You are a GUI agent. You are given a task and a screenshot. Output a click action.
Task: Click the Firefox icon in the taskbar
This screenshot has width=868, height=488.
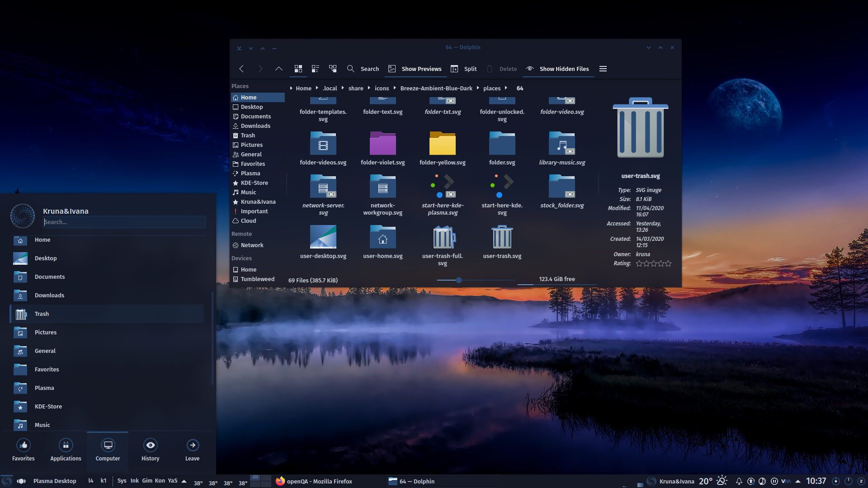tap(280, 481)
